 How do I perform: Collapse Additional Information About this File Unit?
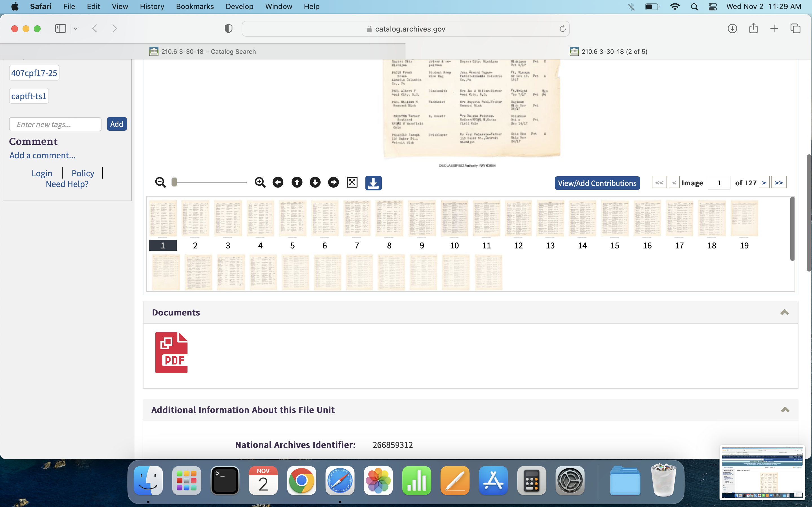(785, 410)
